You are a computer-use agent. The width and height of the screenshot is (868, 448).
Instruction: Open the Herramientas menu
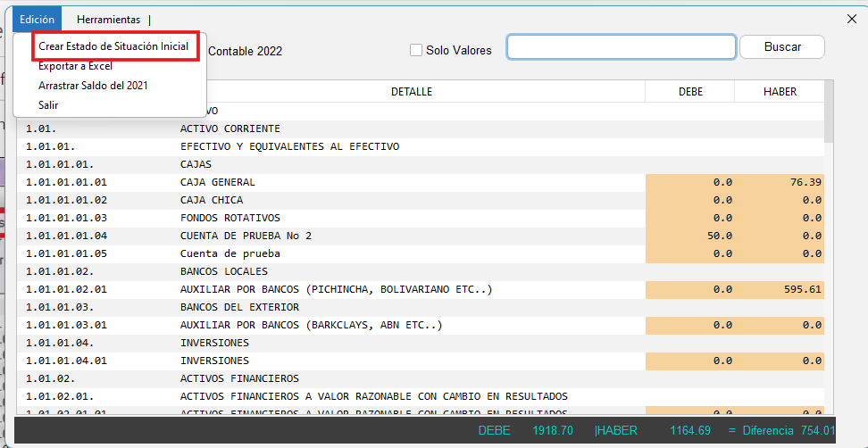[108, 19]
